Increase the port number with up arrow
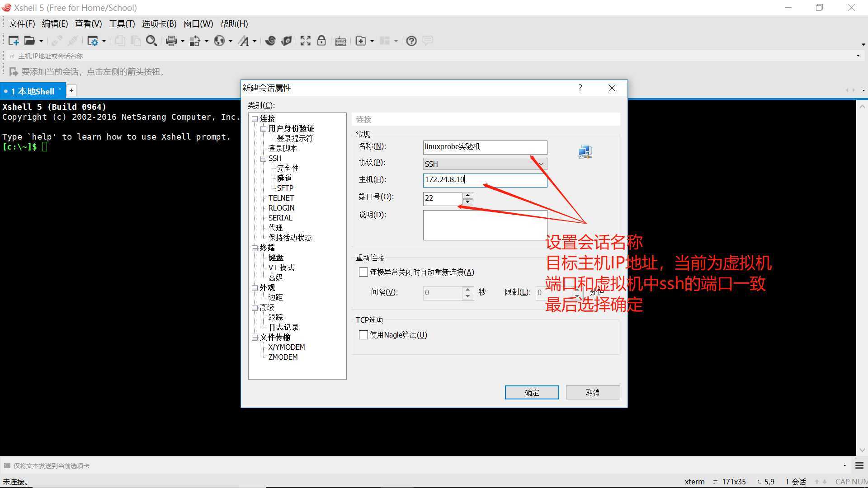868x488 pixels. click(468, 195)
